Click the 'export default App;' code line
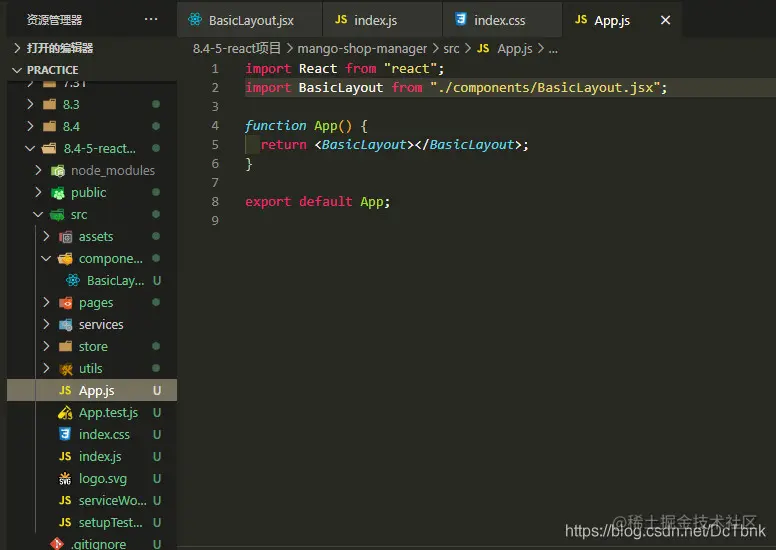The width and height of the screenshot is (776, 550). (318, 201)
